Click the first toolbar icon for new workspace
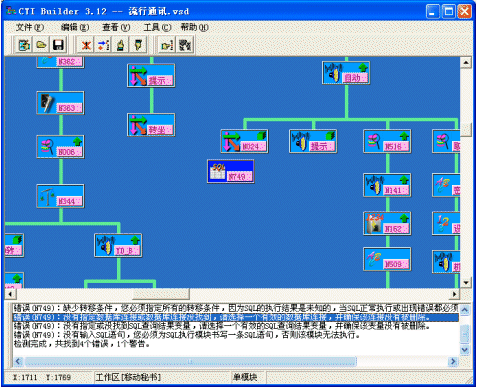Viewport: 477px width, 387px height. (x=24, y=45)
